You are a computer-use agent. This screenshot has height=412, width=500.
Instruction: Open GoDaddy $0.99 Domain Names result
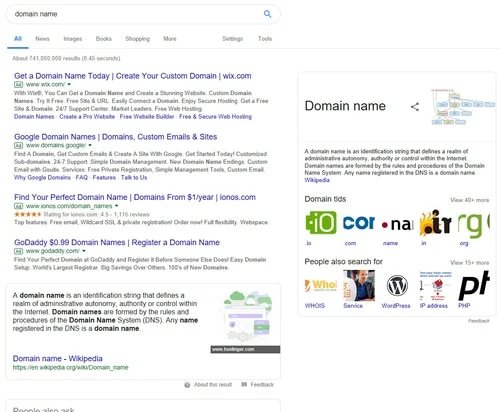[117, 243]
